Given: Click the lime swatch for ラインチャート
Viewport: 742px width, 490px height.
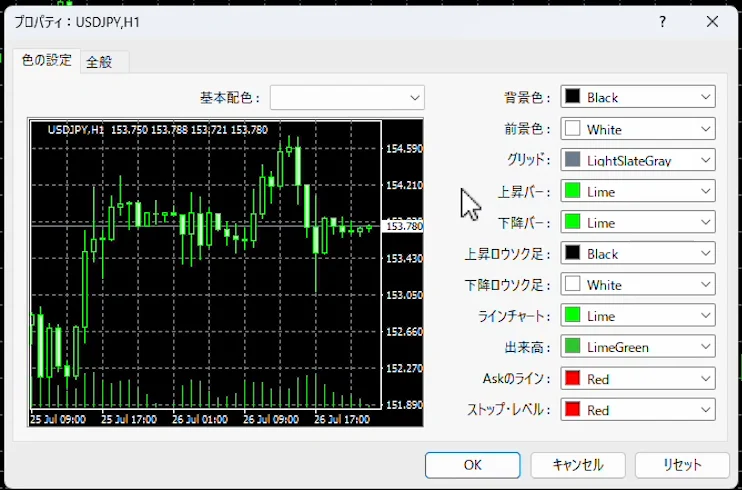Looking at the screenshot, I should point(573,316).
